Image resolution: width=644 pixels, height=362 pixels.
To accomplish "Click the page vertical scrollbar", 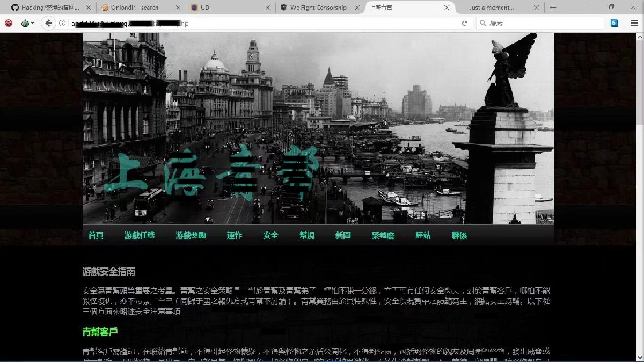I will click(x=639, y=161).
